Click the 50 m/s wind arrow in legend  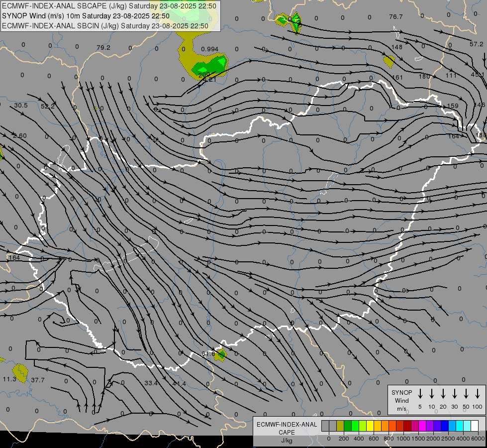(466, 394)
